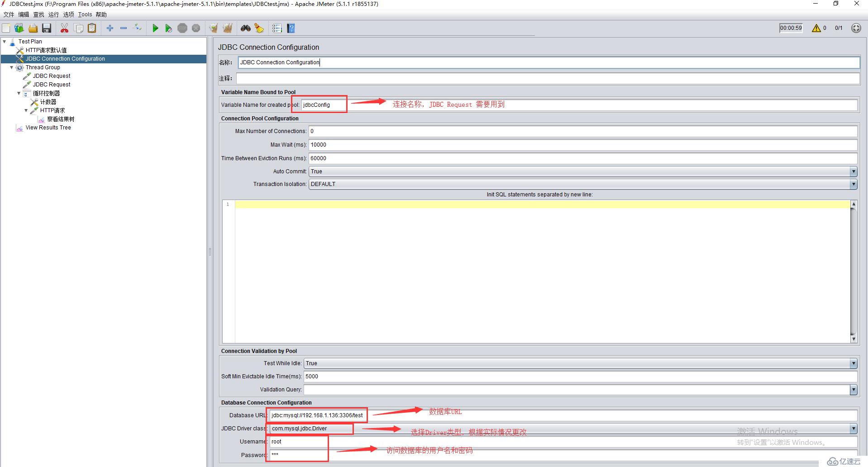Image resolution: width=868 pixels, height=467 pixels.
Task: Click the Database URL field
Action: click(563, 415)
